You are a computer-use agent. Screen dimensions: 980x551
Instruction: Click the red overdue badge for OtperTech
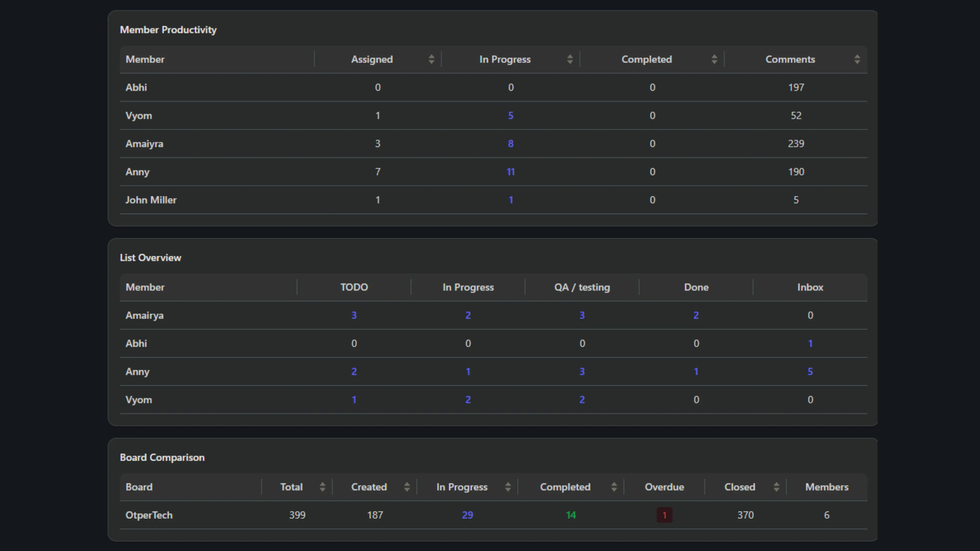pos(664,515)
